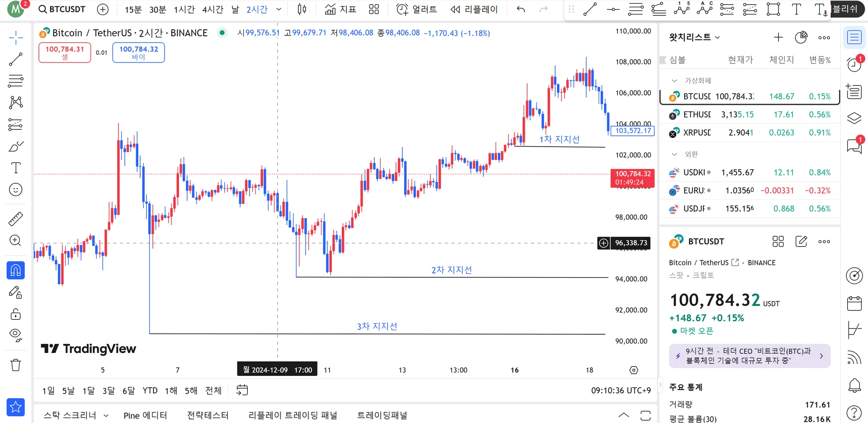Image resolution: width=868 pixels, height=423 pixels.
Task: Toggle stay in drawing mode
Action: pyautogui.click(x=16, y=293)
